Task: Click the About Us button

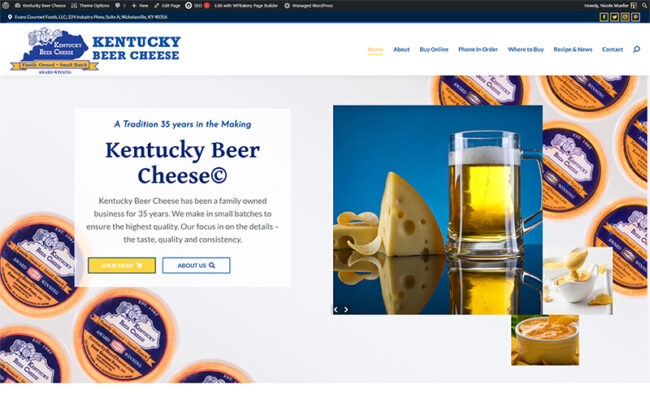Action: (x=196, y=265)
